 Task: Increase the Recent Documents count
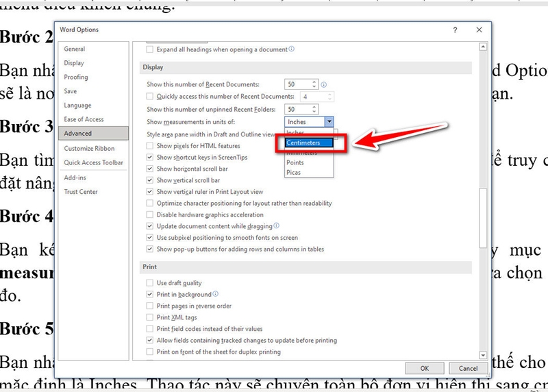(314, 82)
